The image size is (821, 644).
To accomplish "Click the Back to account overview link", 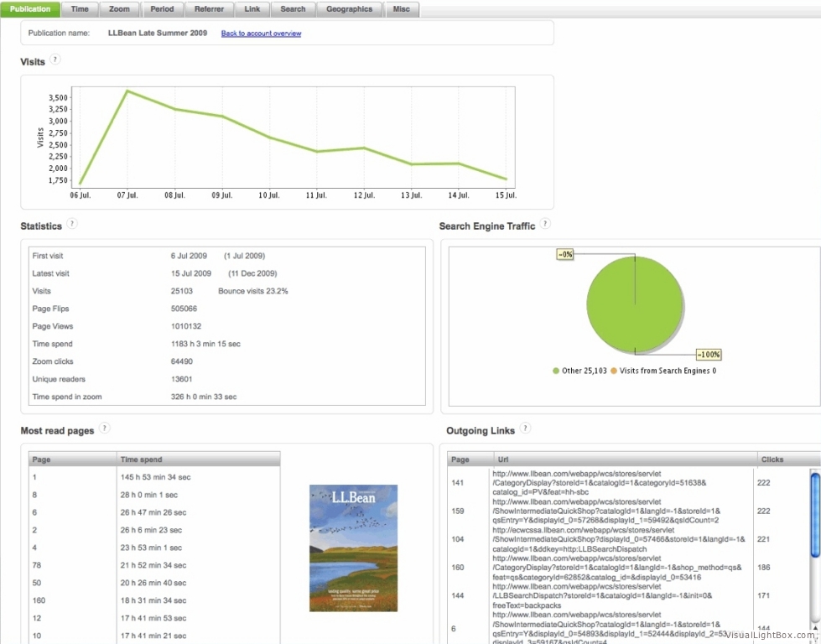I will pos(261,34).
